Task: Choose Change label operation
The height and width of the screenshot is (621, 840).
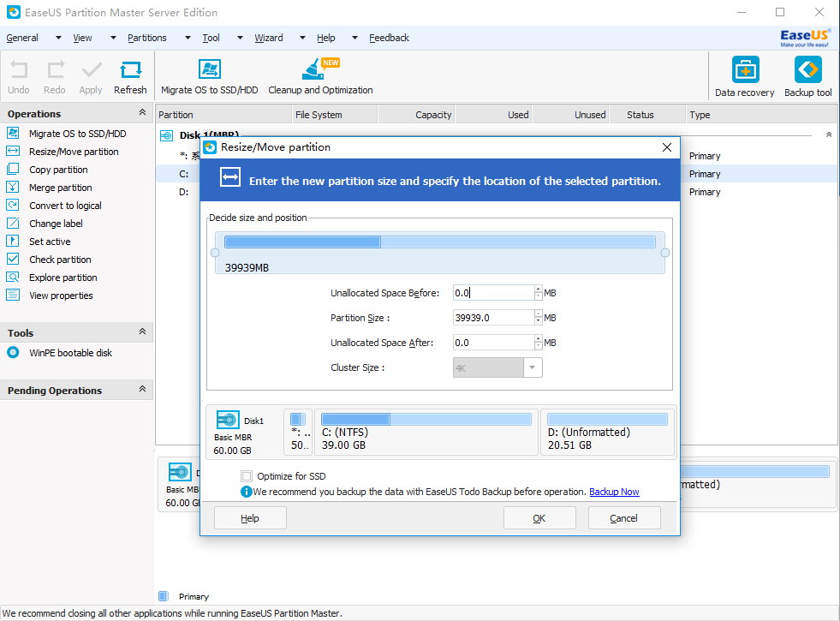Action: 56,224
